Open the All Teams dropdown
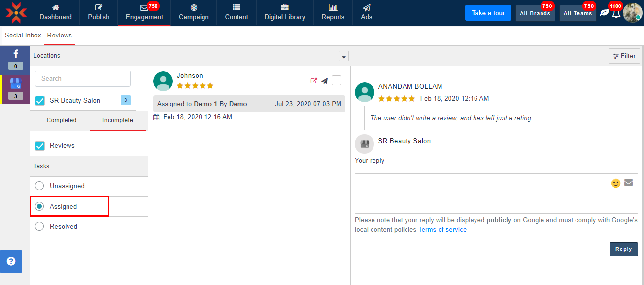The height and width of the screenshot is (285, 644). (577, 13)
